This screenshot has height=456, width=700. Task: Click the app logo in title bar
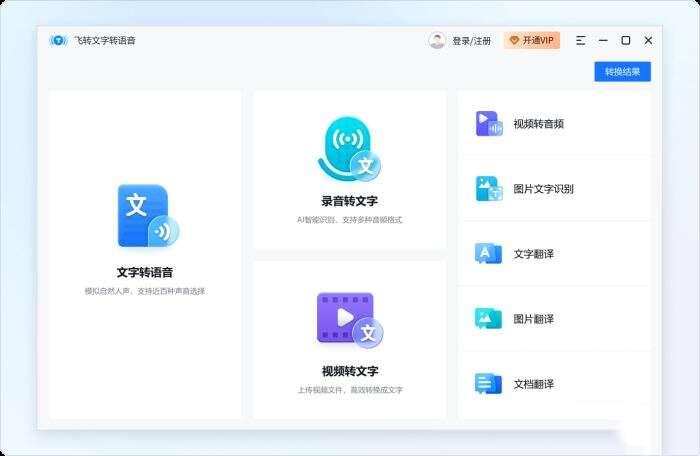click(58, 41)
